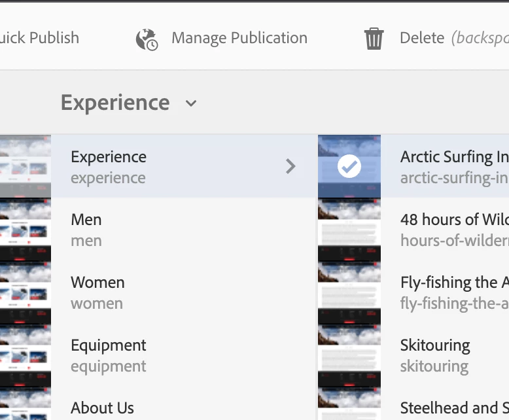Click the Quick Publish toolbar action
Screen dimensions: 509x420
click(x=39, y=38)
